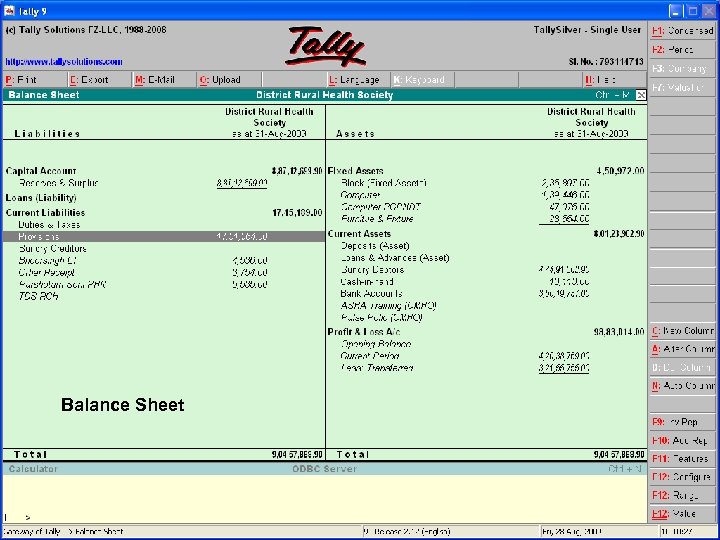Image resolution: width=720 pixels, height=540 pixels.
Task: Select F2: Period side button
Action: click(682, 50)
